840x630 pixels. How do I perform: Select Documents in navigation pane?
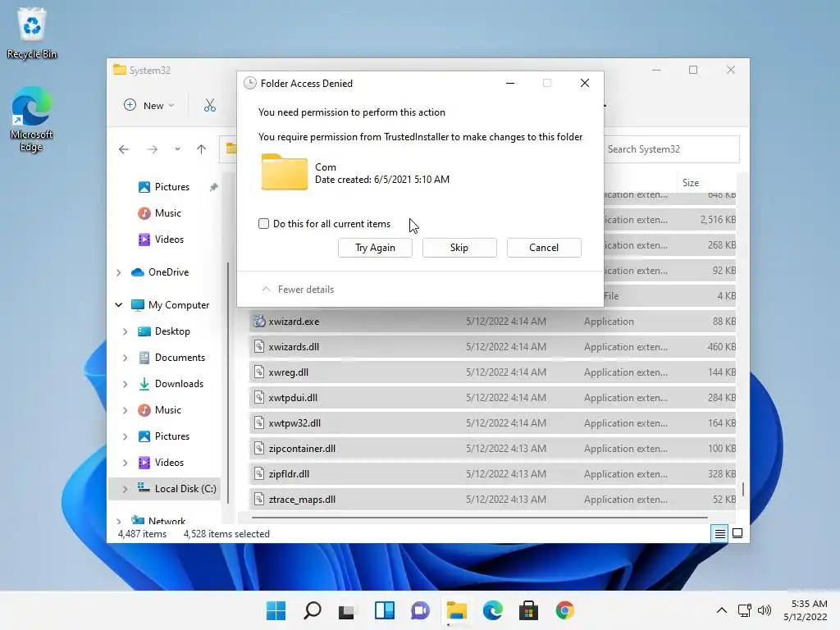pyautogui.click(x=172, y=358)
